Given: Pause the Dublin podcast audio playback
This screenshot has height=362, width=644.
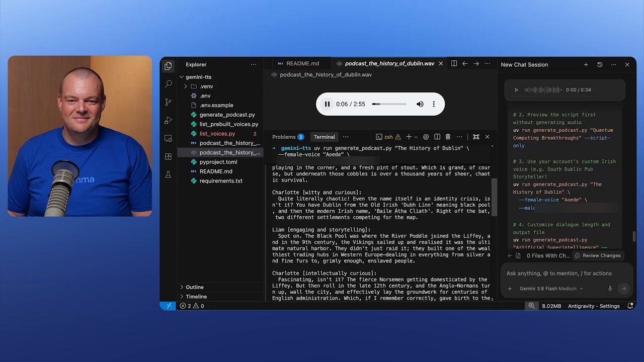Looking at the screenshot, I should [x=327, y=104].
